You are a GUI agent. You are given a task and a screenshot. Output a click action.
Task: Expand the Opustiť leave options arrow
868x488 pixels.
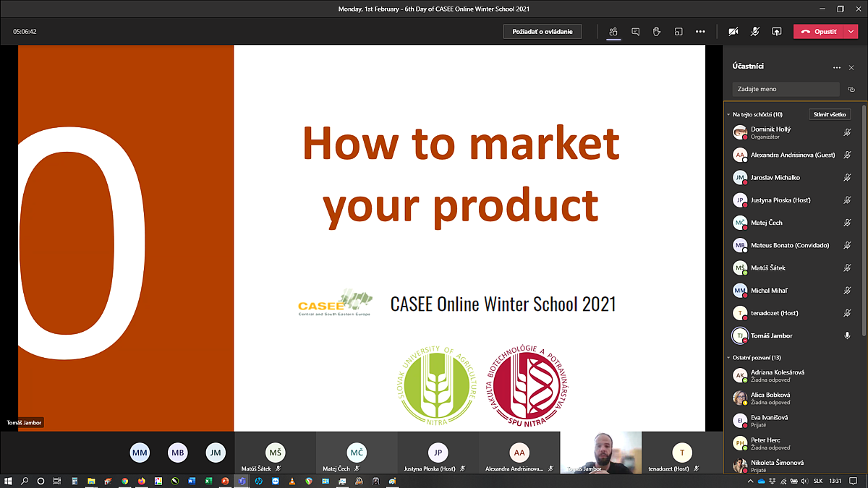(851, 32)
